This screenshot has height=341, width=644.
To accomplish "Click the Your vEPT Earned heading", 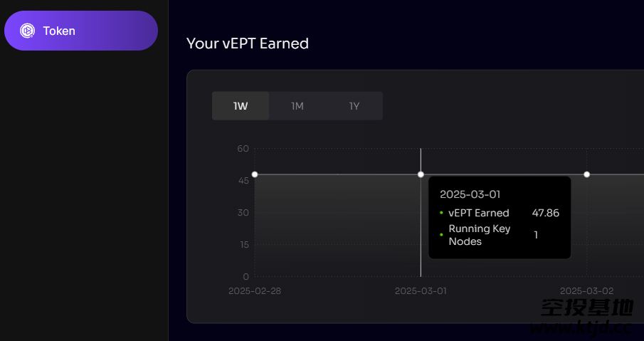I will coord(247,43).
